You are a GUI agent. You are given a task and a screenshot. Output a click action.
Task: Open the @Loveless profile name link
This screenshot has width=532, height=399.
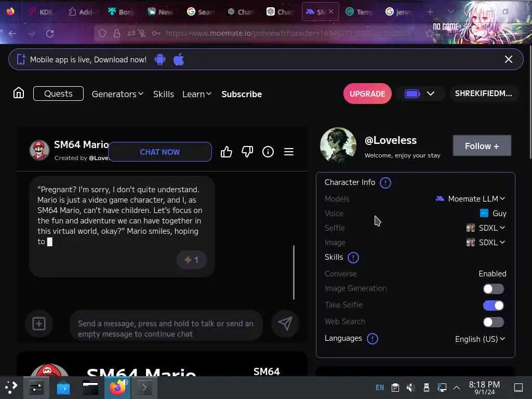click(x=390, y=140)
